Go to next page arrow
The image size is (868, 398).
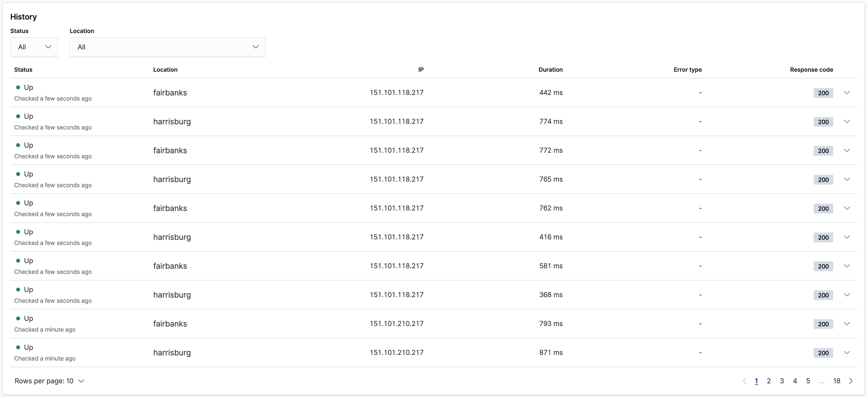pyautogui.click(x=851, y=381)
